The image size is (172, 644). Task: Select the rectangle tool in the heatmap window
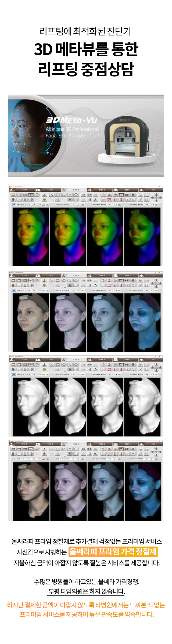click(58, 195)
